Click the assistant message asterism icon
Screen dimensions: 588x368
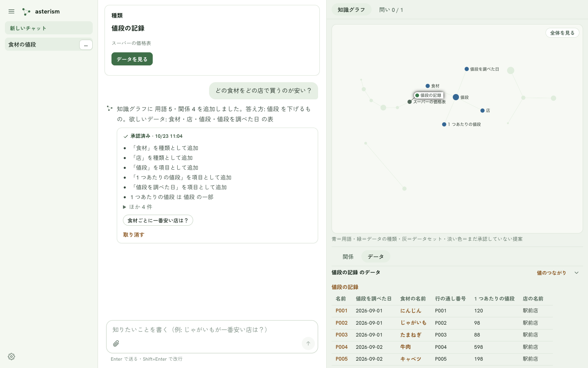(x=109, y=108)
